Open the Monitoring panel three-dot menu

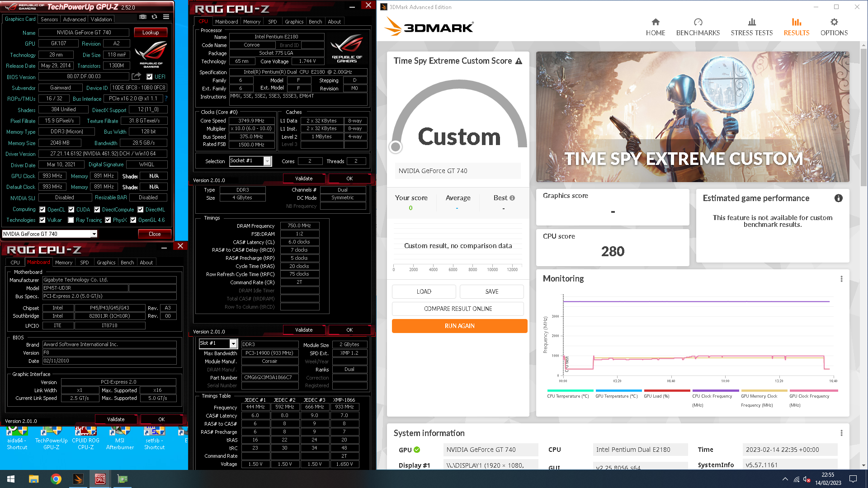coord(841,279)
